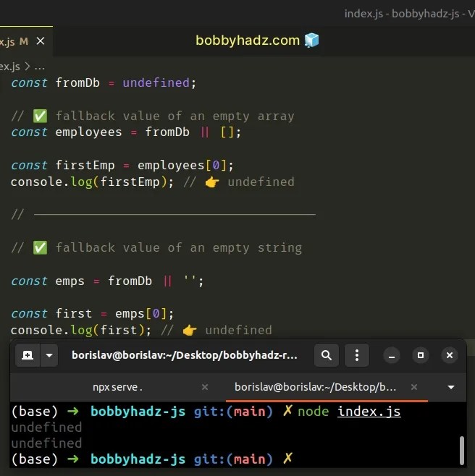This screenshot has height=476, width=475.
Task: Click underlined index.js in terminal command
Action: point(369,412)
